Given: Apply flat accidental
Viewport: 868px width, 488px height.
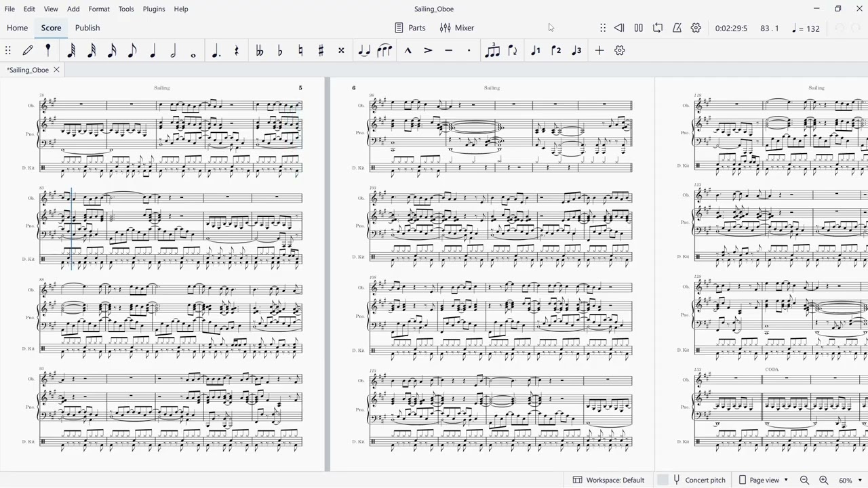Looking at the screenshot, I should 280,50.
